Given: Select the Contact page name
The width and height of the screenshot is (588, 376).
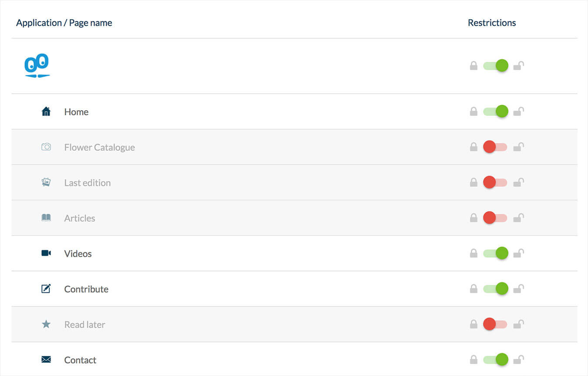Looking at the screenshot, I should [x=80, y=360].
